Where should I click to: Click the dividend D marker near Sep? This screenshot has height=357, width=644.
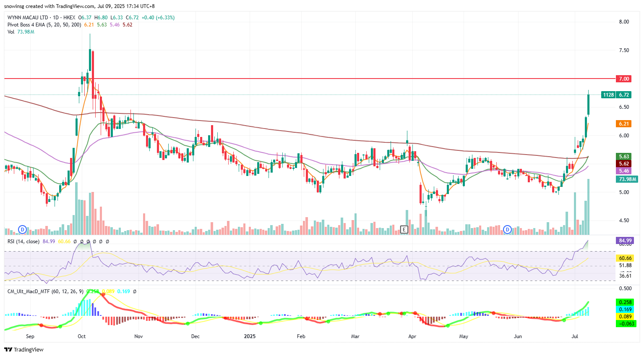pos(22,229)
